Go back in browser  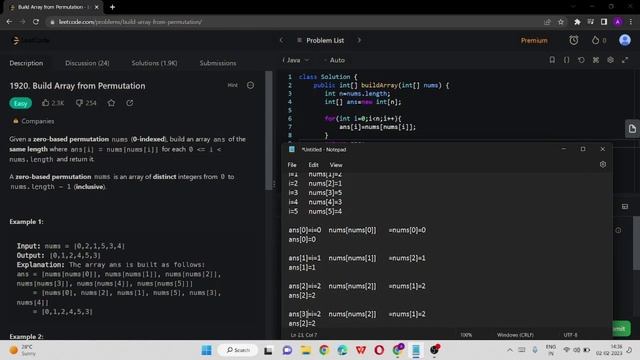[x=9, y=22]
